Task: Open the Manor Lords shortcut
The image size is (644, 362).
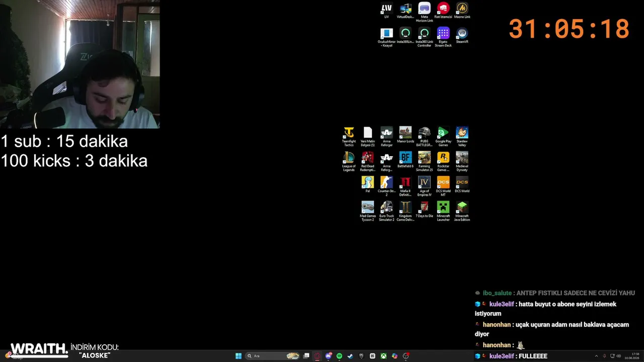Action: [406, 135]
